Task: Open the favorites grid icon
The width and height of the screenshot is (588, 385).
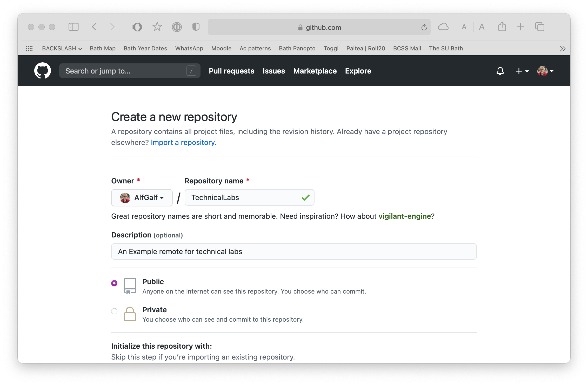Action: (x=29, y=48)
